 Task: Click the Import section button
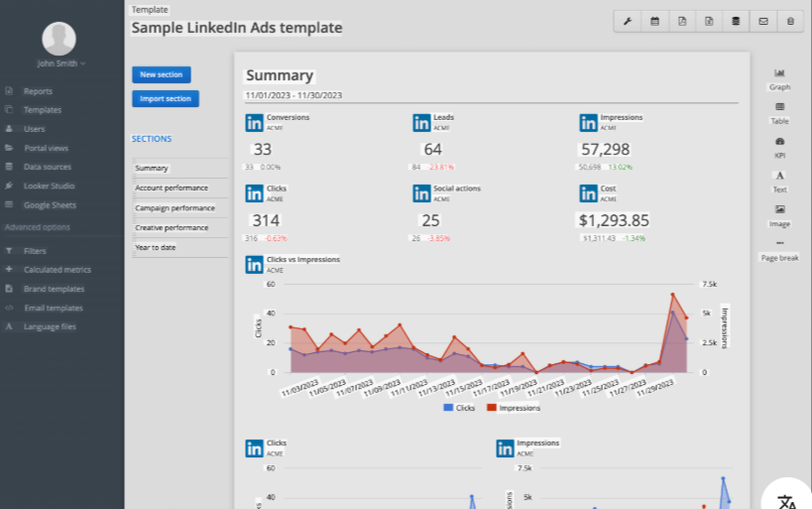pyautogui.click(x=166, y=98)
